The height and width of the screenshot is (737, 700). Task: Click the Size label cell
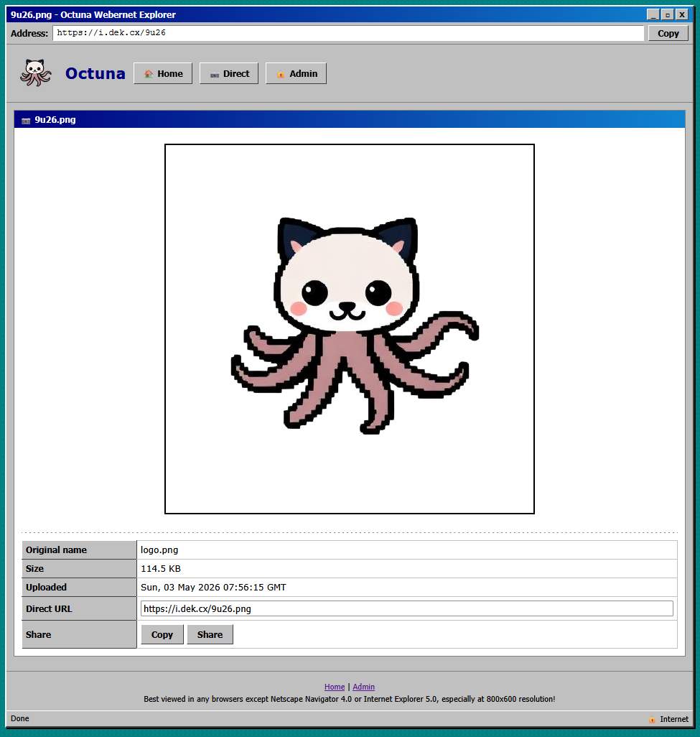[79, 569]
